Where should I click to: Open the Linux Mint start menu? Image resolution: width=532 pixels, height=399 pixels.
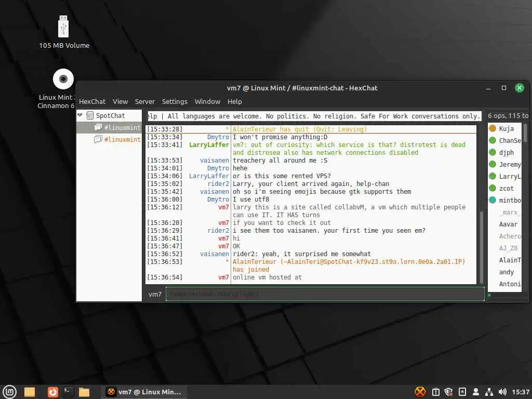[9, 392]
